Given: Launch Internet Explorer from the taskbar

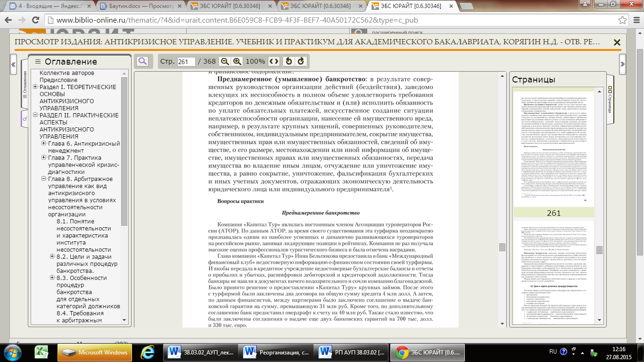Looking at the screenshot, I should point(148,352).
